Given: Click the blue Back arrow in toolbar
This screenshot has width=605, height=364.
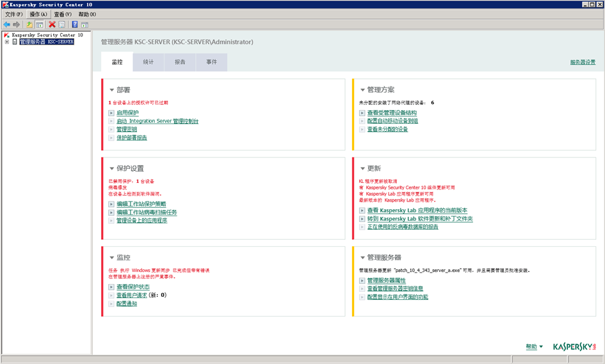Looking at the screenshot, I should click(x=6, y=25).
